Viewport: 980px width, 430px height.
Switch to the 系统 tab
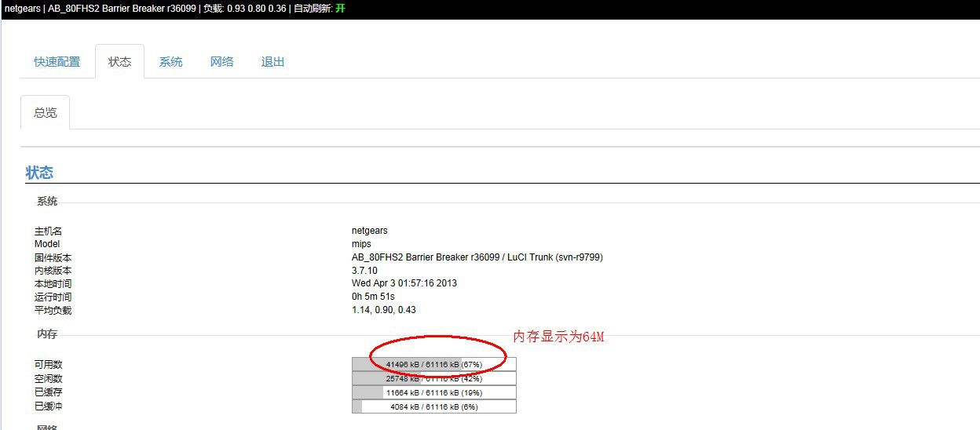tap(170, 62)
